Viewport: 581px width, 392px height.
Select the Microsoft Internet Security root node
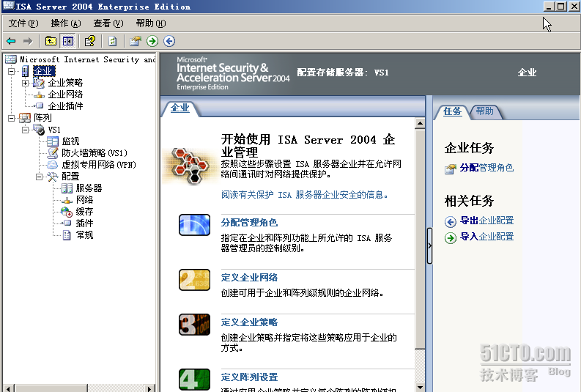coord(87,59)
